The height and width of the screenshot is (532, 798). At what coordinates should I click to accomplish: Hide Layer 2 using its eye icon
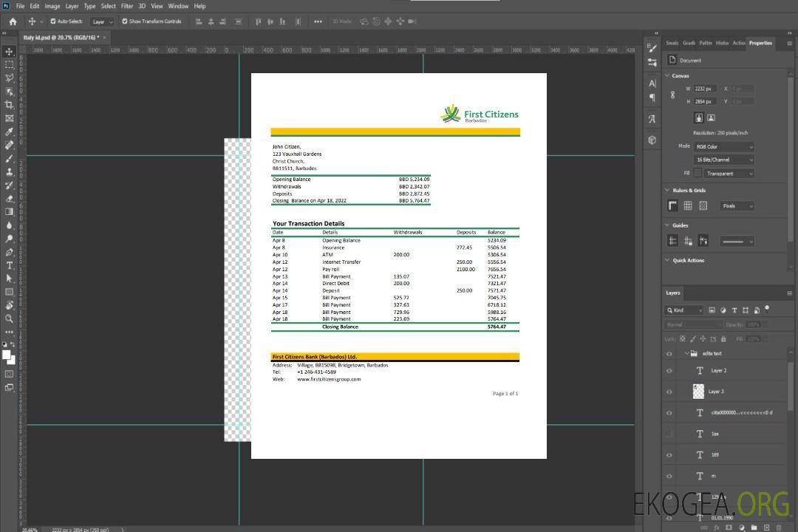tap(669, 371)
